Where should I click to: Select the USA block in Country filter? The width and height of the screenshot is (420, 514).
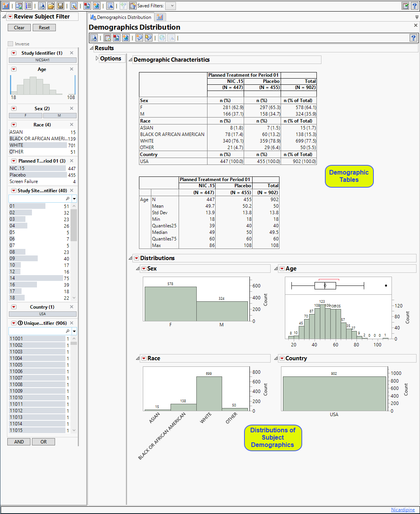[x=43, y=314]
